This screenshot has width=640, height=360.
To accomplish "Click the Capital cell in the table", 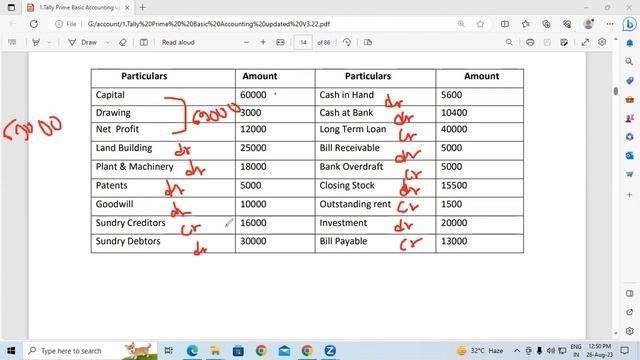I will 163,97.
